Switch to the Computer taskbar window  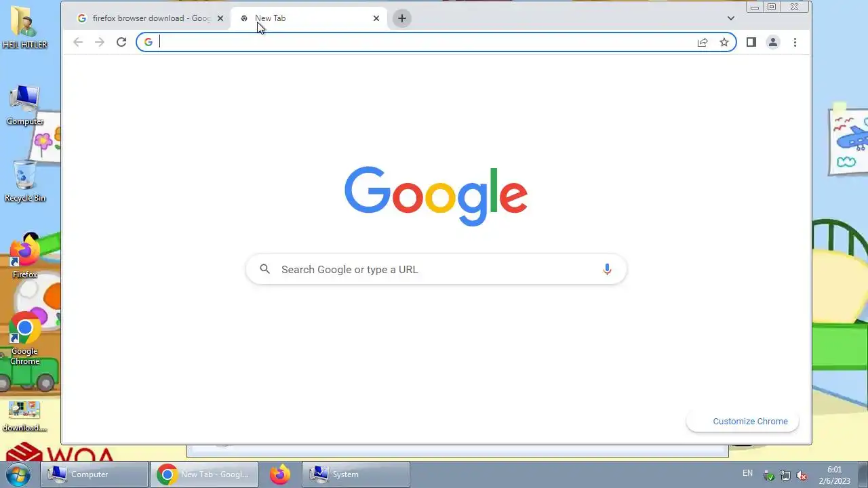94,474
